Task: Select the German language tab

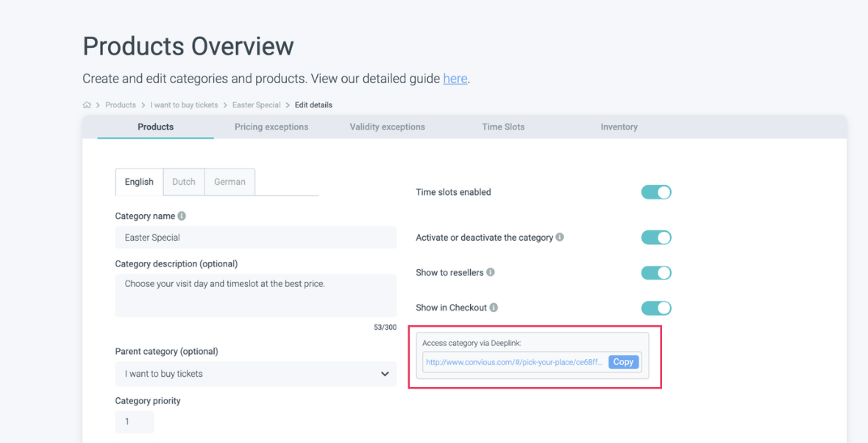Action: tap(230, 182)
